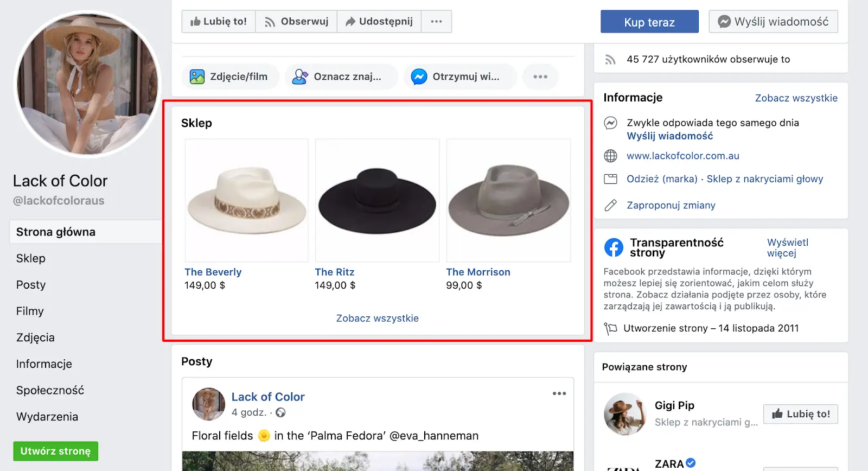Viewport: 868px width, 471px height.
Task: Open the Gigi Pip related page avatar
Action: [625, 414]
